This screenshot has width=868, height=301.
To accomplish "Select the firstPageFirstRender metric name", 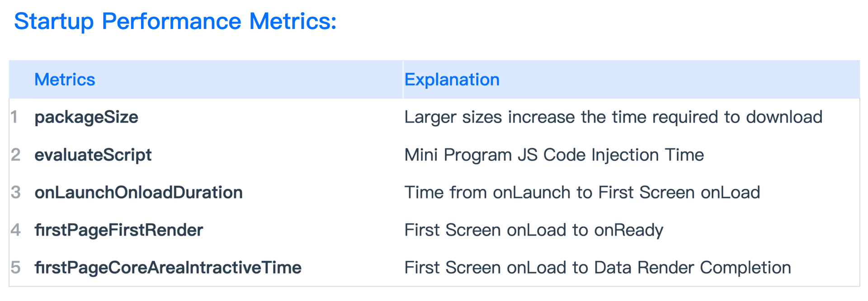I will click(x=119, y=230).
